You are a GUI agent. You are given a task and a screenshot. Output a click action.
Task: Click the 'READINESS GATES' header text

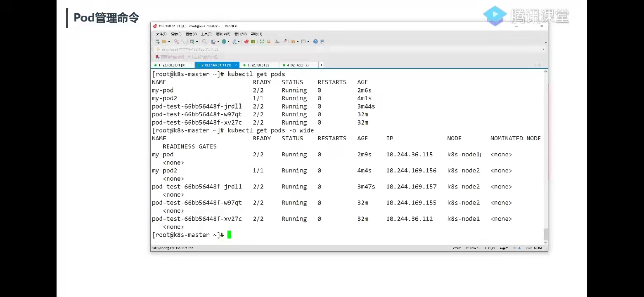tap(189, 146)
